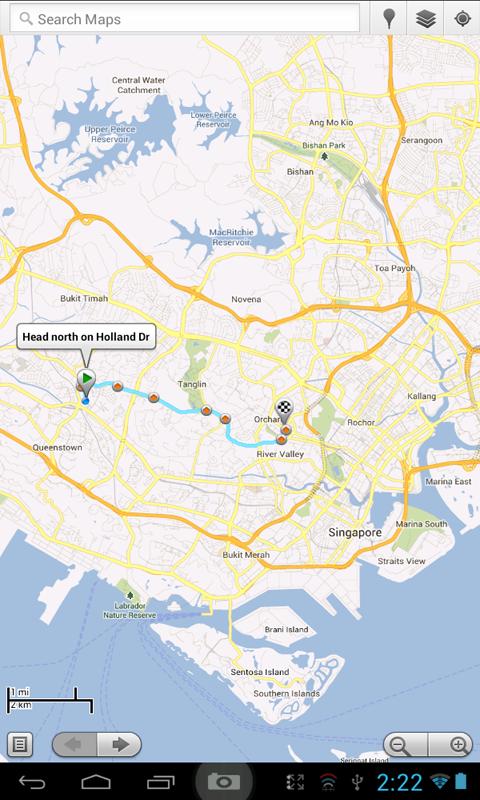Zoom in with the plus magnifier
Viewport: 480px width, 800px height.
click(450, 744)
